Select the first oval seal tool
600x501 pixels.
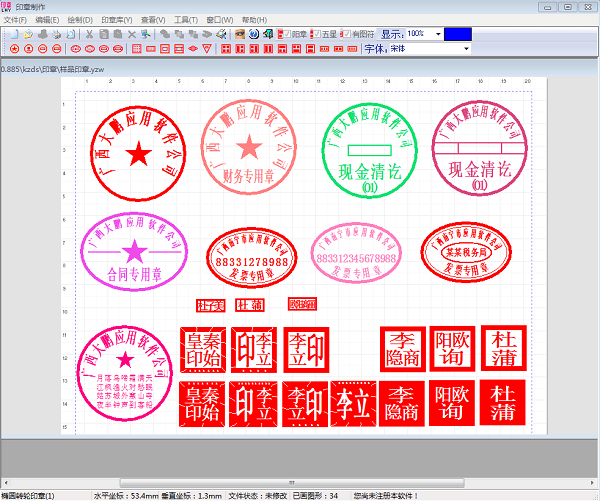point(74,48)
